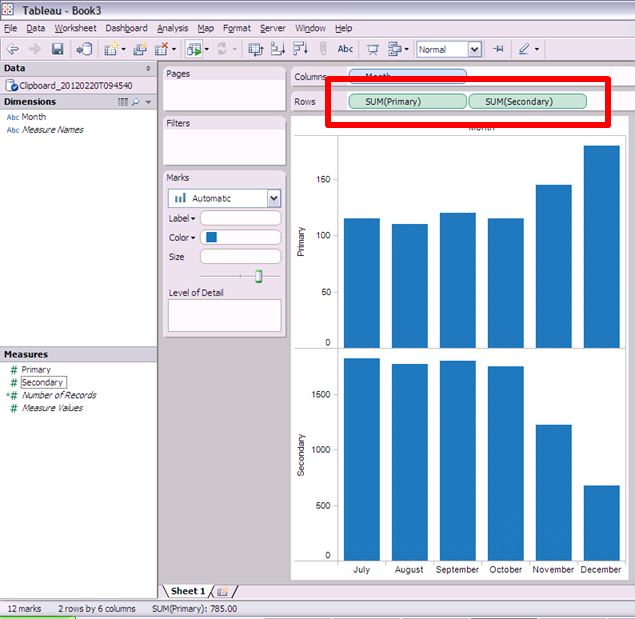Open the Automatic mark type dropdown
The height and width of the screenshot is (619, 635).
pyautogui.click(x=274, y=198)
